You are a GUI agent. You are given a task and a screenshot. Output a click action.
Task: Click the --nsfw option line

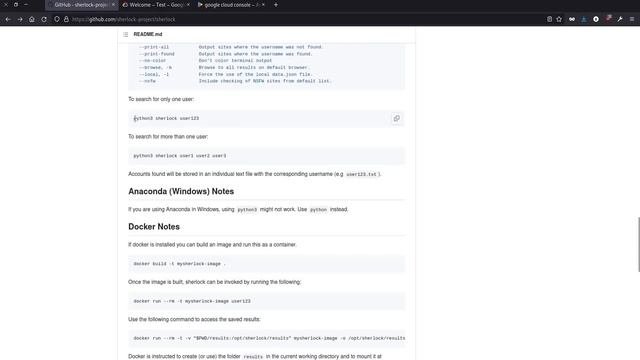point(235,81)
